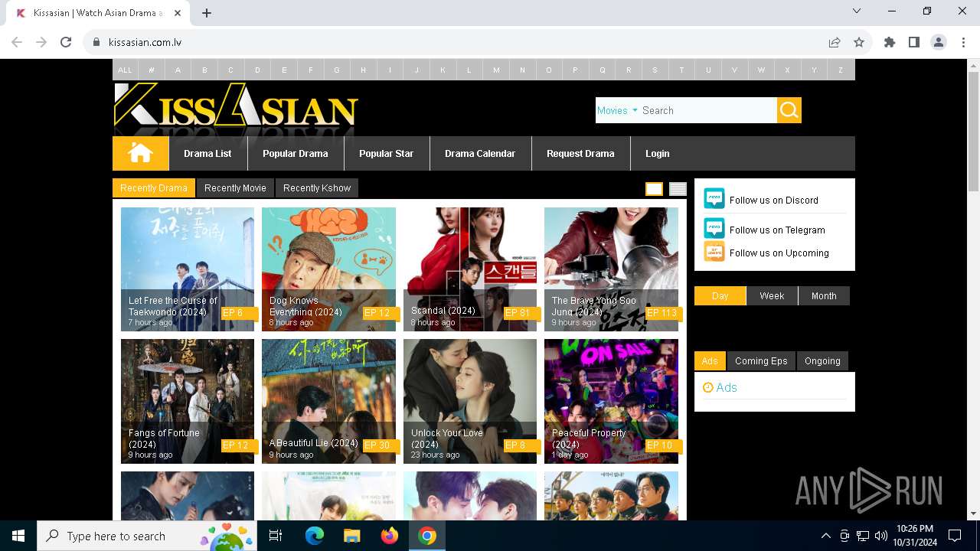Open Chrome three-dot menu
This screenshot has height=551, width=980.
tap(962, 42)
